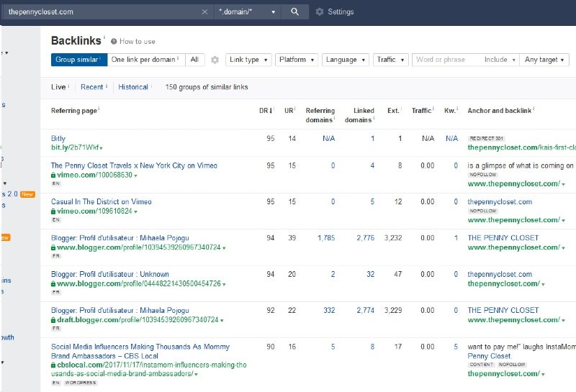Open the Blogger Unknown profile link
Viewport: 576px width, 392px height.
pyautogui.click(x=110, y=274)
